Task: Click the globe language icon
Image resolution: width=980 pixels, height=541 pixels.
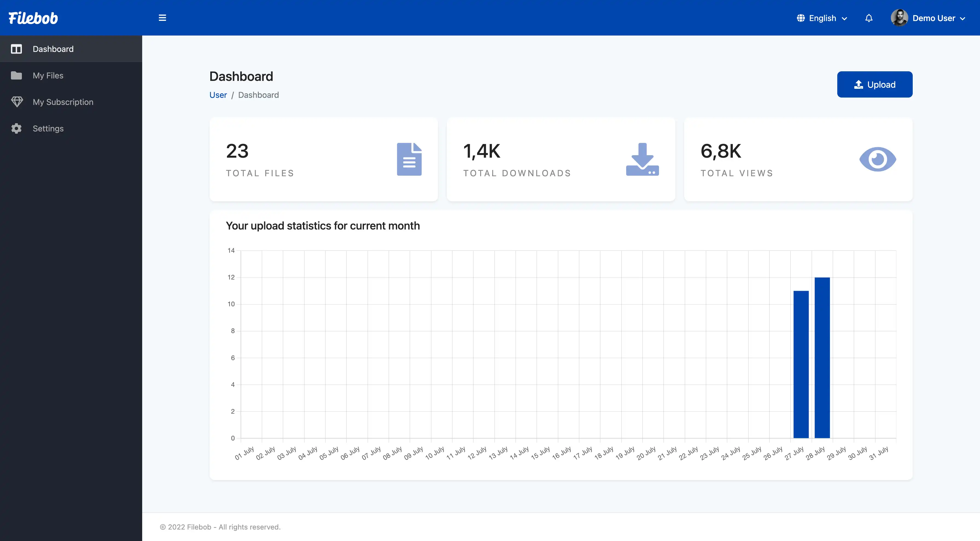Action: (800, 18)
